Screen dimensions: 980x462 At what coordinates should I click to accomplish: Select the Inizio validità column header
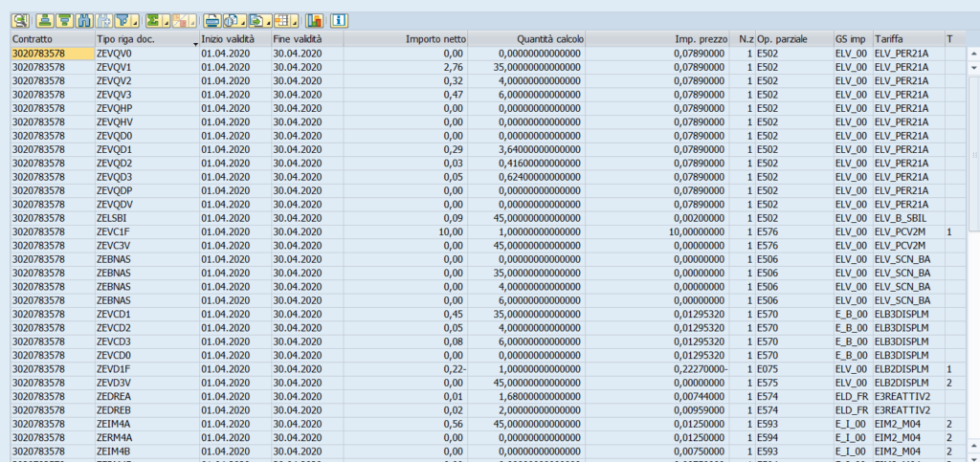point(235,38)
